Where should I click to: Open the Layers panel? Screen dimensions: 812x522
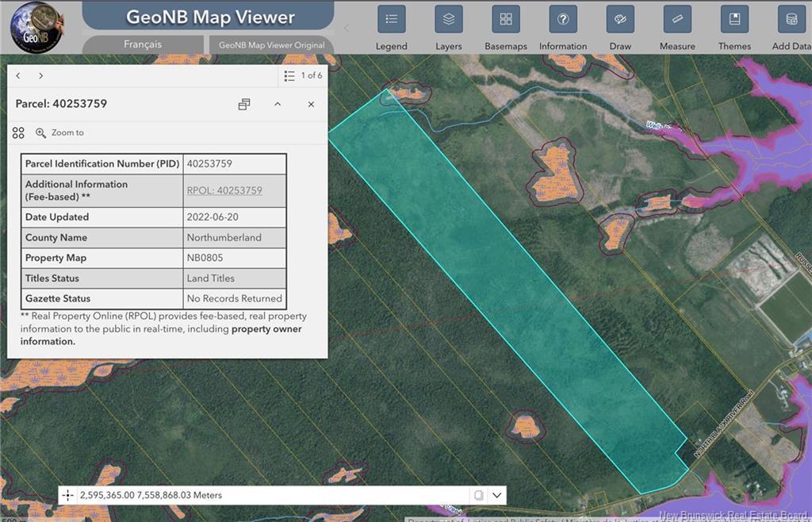pos(448,20)
